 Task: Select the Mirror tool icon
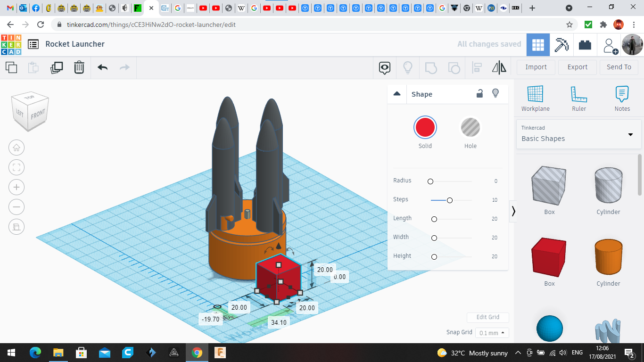[x=499, y=67]
